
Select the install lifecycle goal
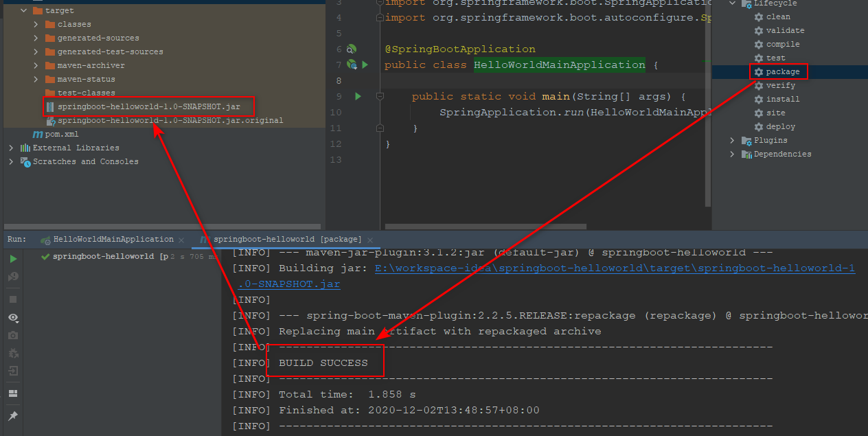(777, 99)
